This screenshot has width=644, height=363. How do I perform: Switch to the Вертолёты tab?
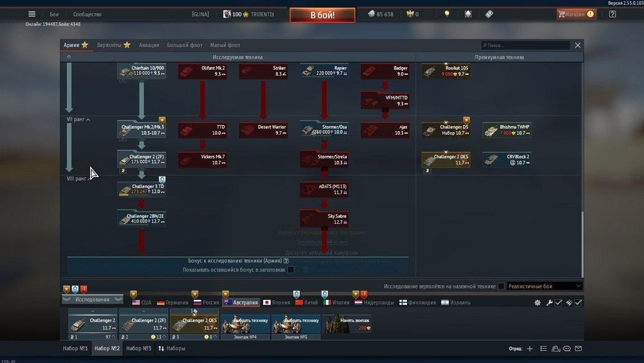pyautogui.click(x=114, y=44)
